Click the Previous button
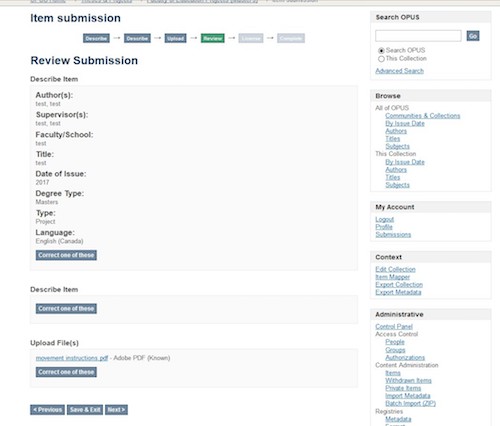This screenshot has width=500, height=426. (48, 410)
